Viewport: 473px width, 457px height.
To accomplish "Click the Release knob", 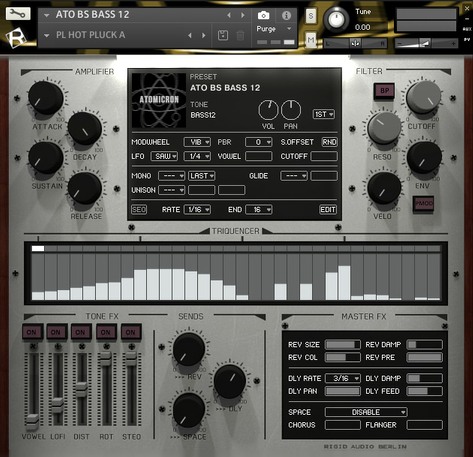I will 85,188.
